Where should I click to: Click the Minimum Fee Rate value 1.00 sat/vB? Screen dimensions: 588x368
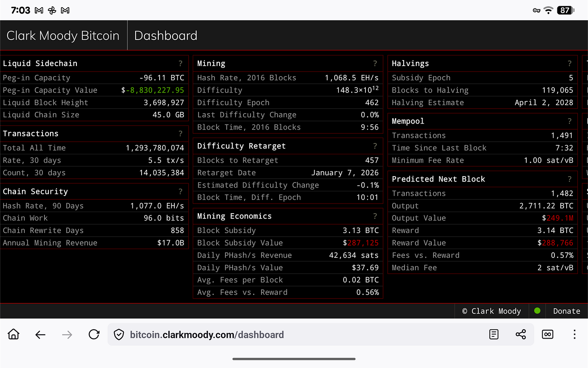[x=549, y=160]
